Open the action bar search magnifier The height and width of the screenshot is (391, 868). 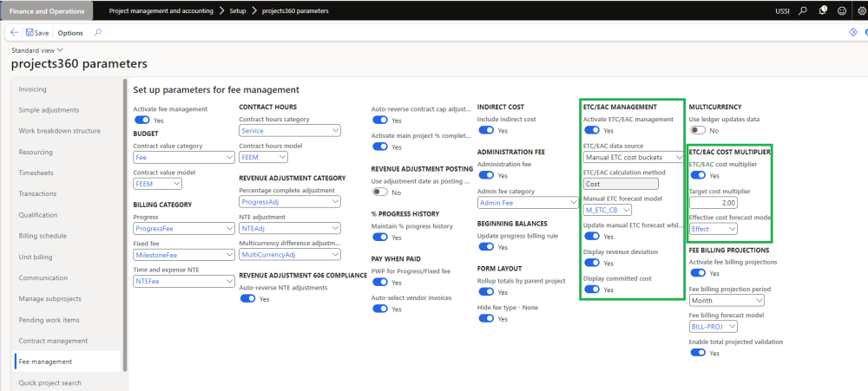97,33
